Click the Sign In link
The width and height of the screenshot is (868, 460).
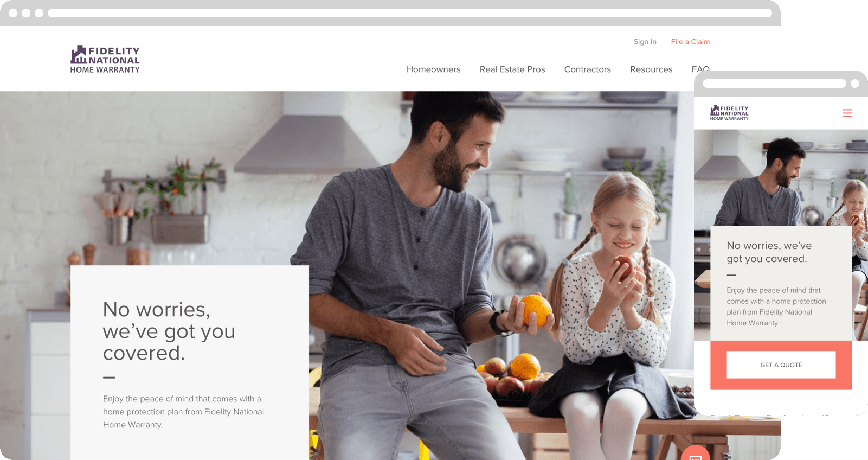(645, 42)
